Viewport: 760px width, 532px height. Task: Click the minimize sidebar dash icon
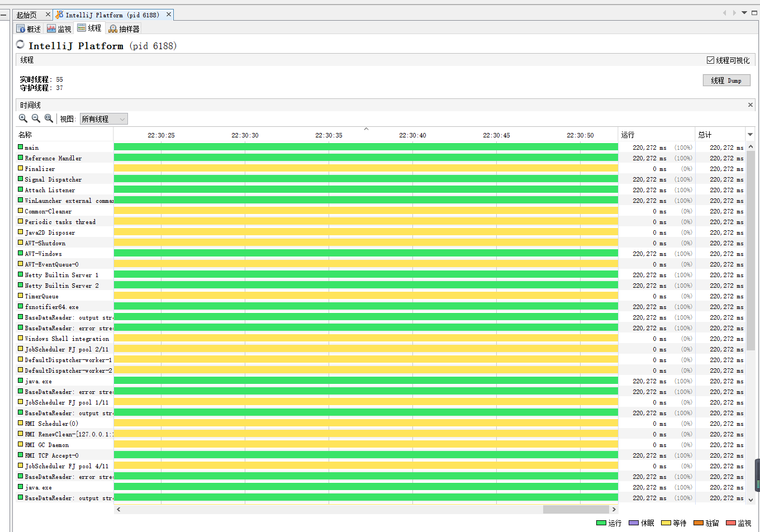tap(3, 15)
